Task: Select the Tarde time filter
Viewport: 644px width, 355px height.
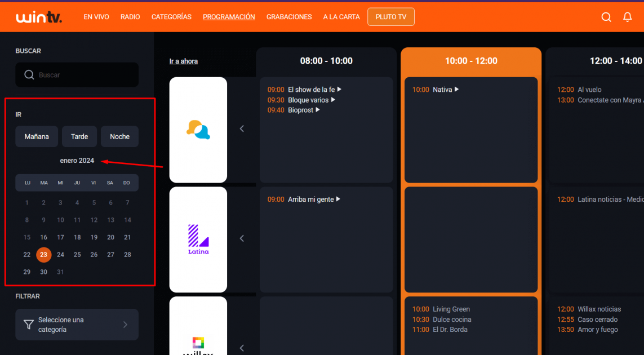Action: click(x=79, y=136)
